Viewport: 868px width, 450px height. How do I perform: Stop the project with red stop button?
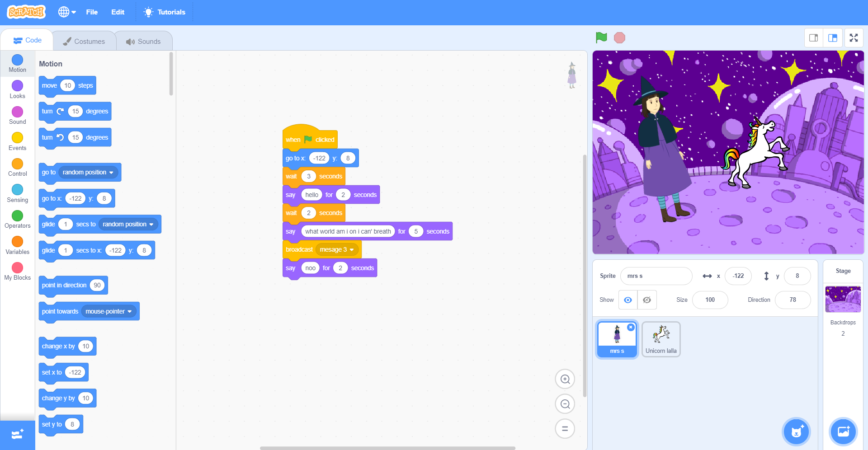(x=619, y=37)
